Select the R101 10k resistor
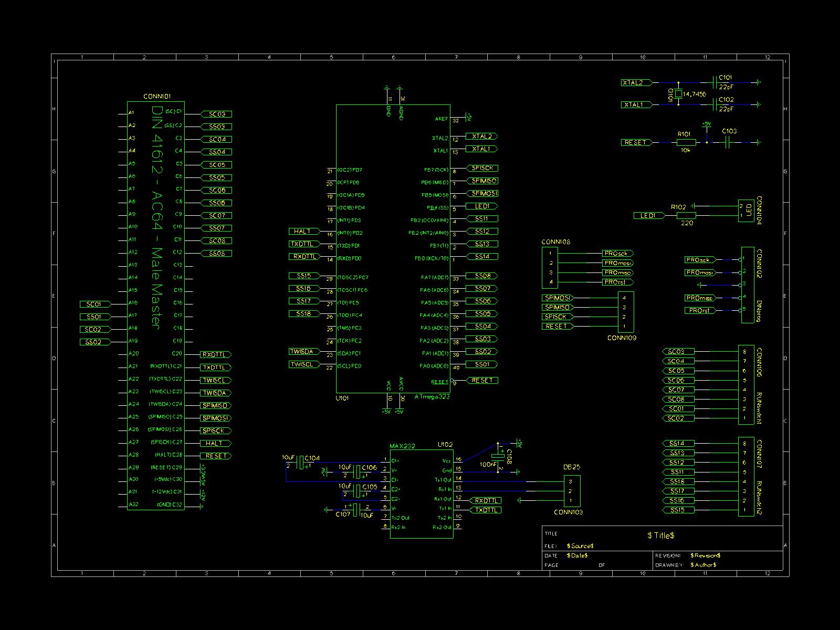The height and width of the screenshot is (630, 840). pyautogui.click(x=686, y=142)
